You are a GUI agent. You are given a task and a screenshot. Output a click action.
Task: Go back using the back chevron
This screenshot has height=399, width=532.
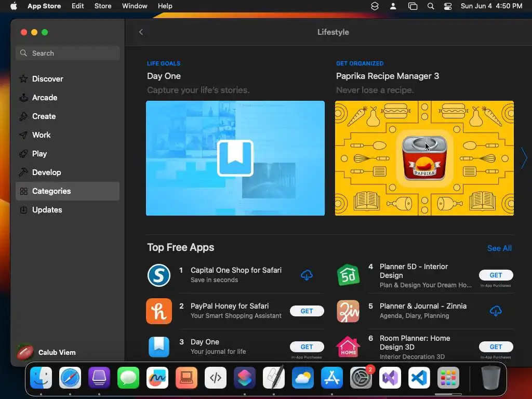coord(141,32)
